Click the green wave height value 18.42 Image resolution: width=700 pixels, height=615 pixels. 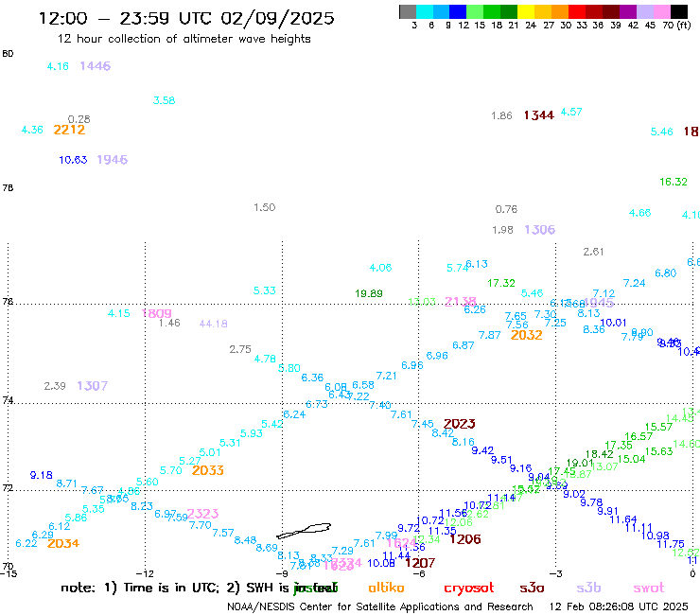point(599,454)
